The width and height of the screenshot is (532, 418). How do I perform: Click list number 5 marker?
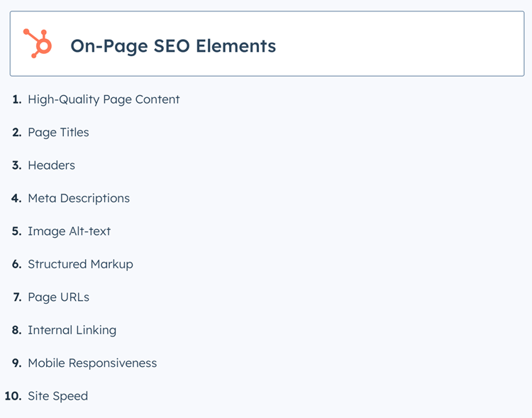tap(17, 231)
